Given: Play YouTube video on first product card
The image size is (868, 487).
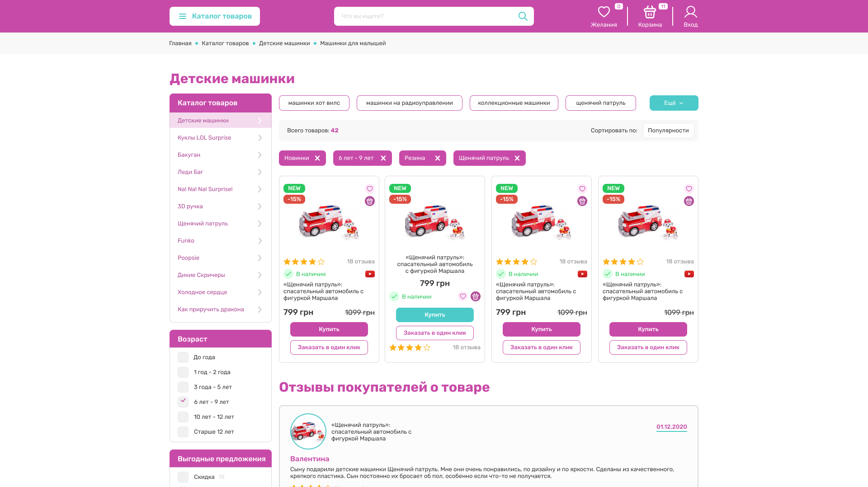Looking at the screenshot, I should tap(370, 274).
